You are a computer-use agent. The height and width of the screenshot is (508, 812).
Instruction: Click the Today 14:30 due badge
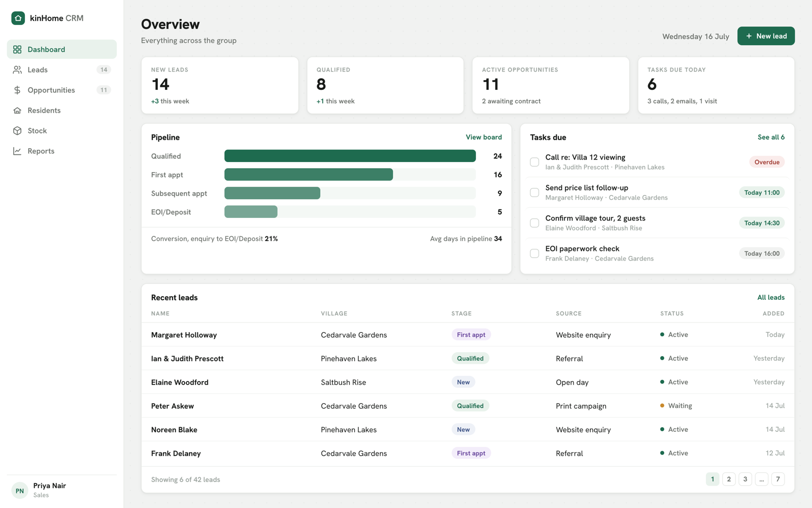click(x=762, y=223)
